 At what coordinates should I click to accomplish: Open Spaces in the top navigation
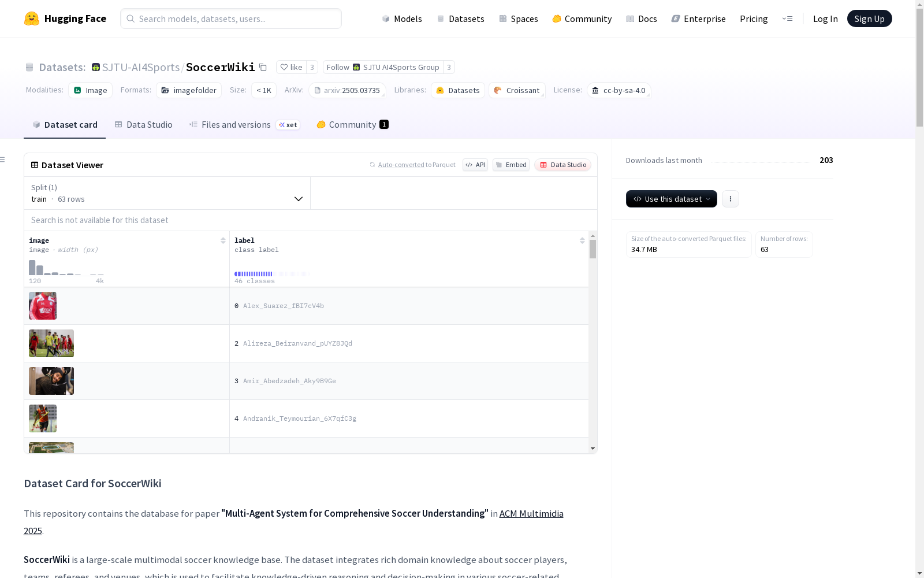point(519,18)
